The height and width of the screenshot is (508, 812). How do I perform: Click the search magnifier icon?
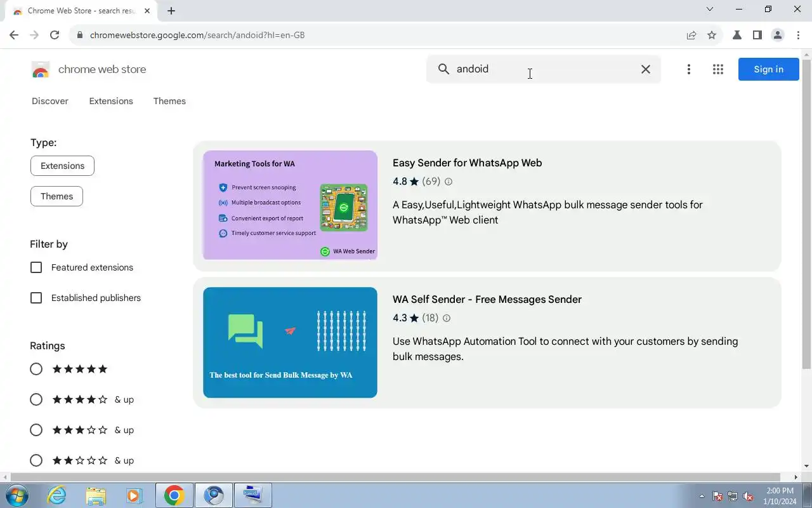pyautogui.click(x=443, y=69)
